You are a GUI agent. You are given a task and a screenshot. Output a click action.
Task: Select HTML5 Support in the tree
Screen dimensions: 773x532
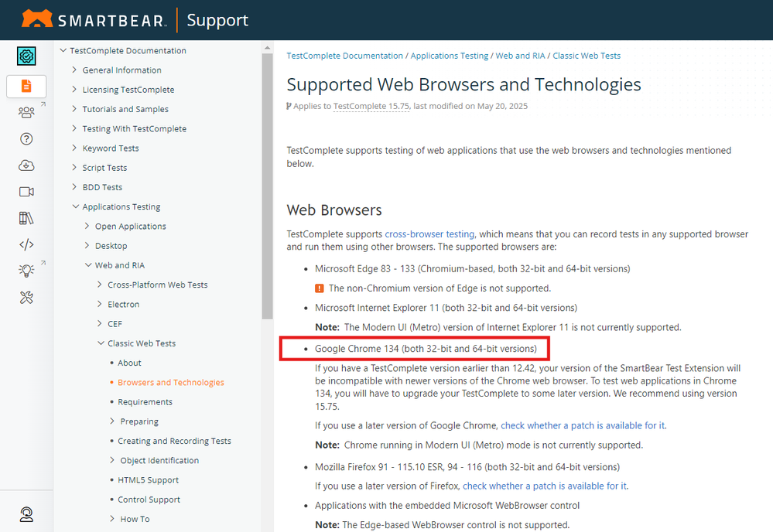(149, 480)
